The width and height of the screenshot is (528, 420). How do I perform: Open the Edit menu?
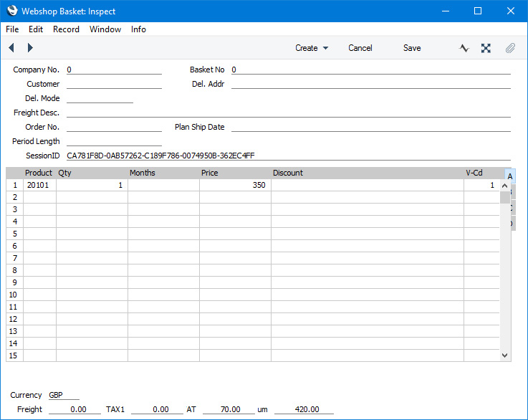[36, 29]
